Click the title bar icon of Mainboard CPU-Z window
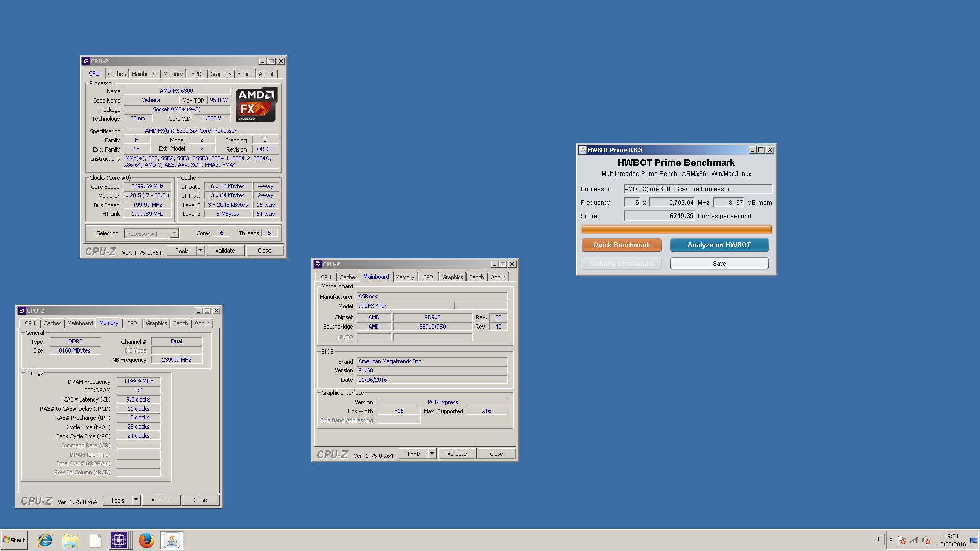 [x=318, y=264]
